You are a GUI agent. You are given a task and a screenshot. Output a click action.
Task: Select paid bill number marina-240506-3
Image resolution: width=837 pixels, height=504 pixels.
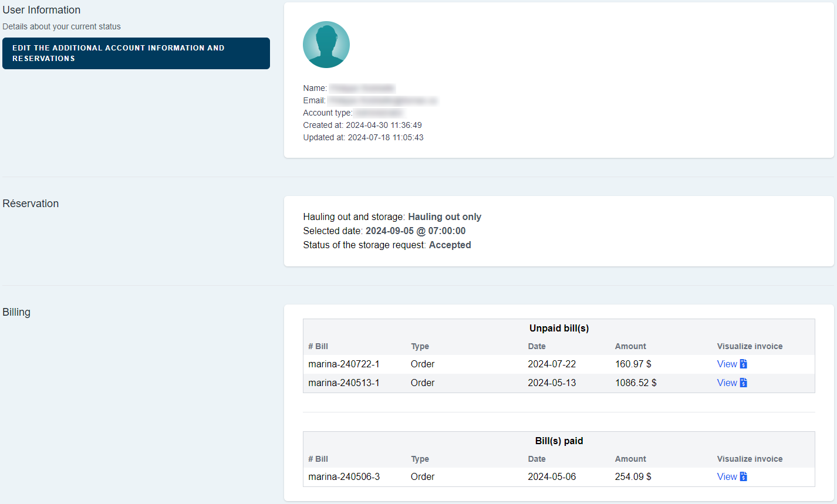tap(343, 476)
